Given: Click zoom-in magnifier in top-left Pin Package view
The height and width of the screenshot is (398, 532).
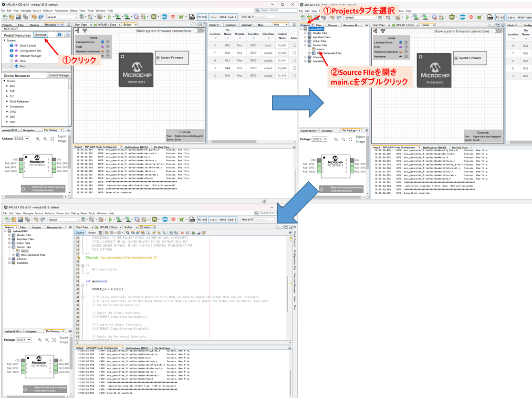Looking at the screenshot, I should [38, 139].
